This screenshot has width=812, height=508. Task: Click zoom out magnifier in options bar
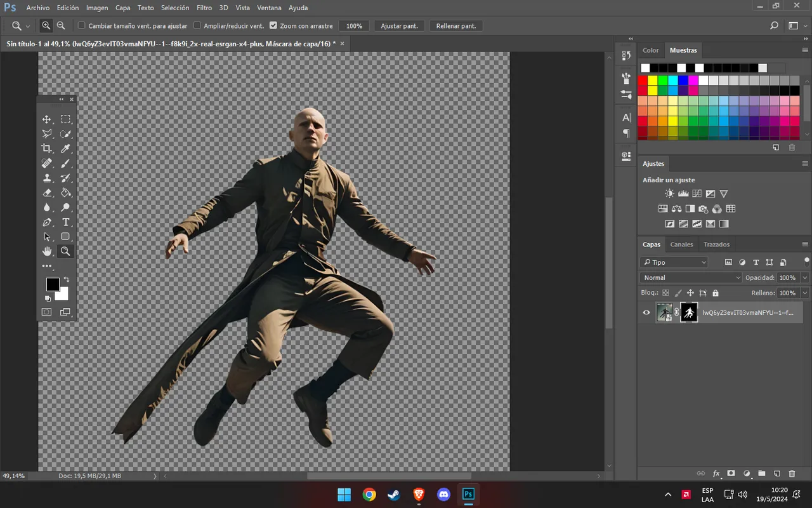61,25
